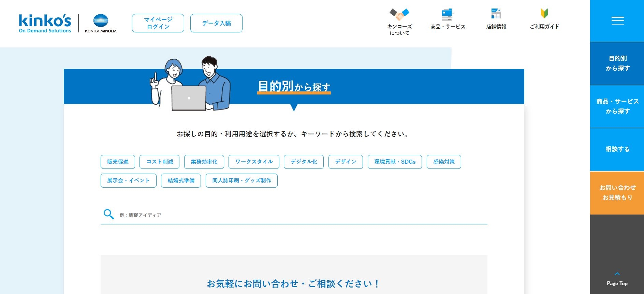
Task: Click the 商品・サービス nav label
Action: click(x=448, y=27)
